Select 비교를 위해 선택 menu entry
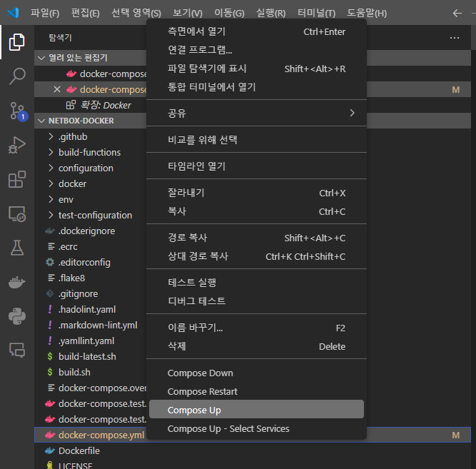 [256, 140]
